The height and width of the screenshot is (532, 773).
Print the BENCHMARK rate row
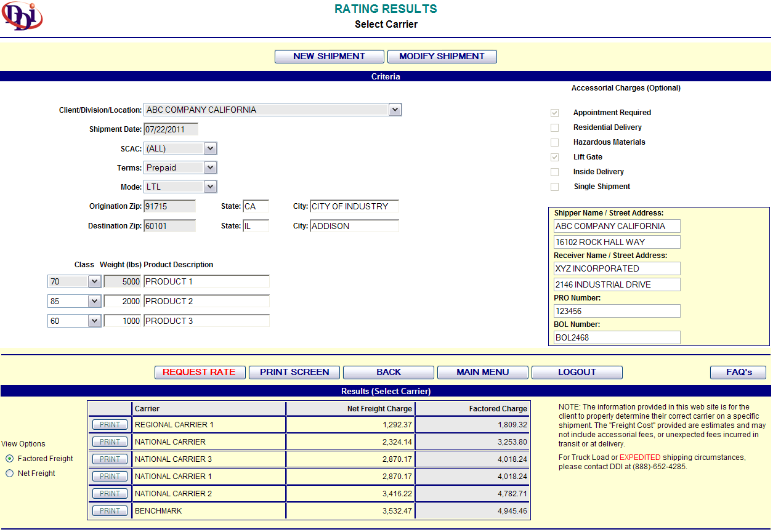coord(110,511)
